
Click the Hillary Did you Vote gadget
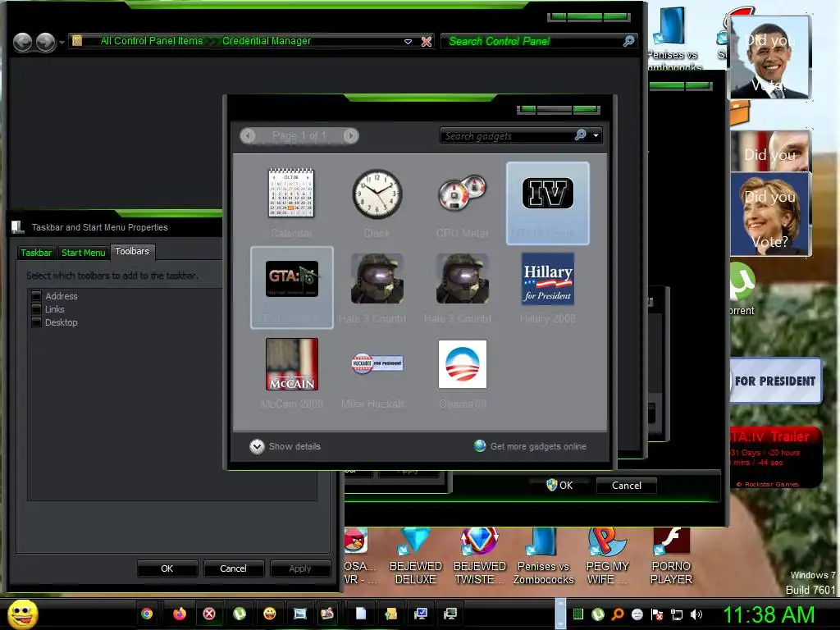coord(769,214)
